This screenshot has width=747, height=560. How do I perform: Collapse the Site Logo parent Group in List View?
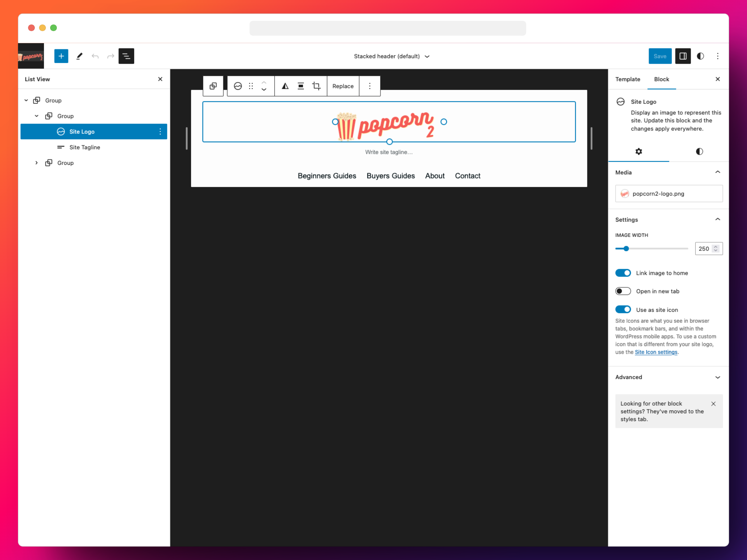click(x=37, y=116)
